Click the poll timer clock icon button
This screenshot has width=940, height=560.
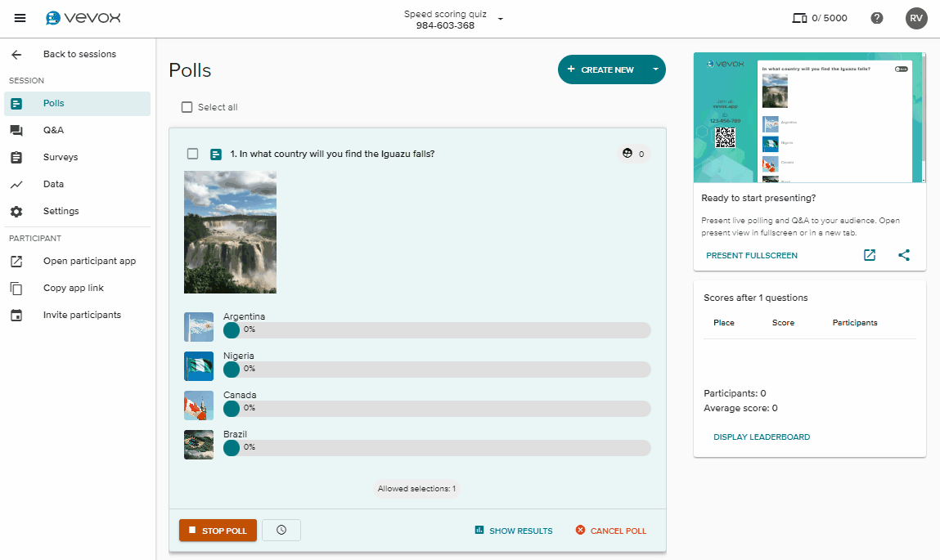coord(281,530)
